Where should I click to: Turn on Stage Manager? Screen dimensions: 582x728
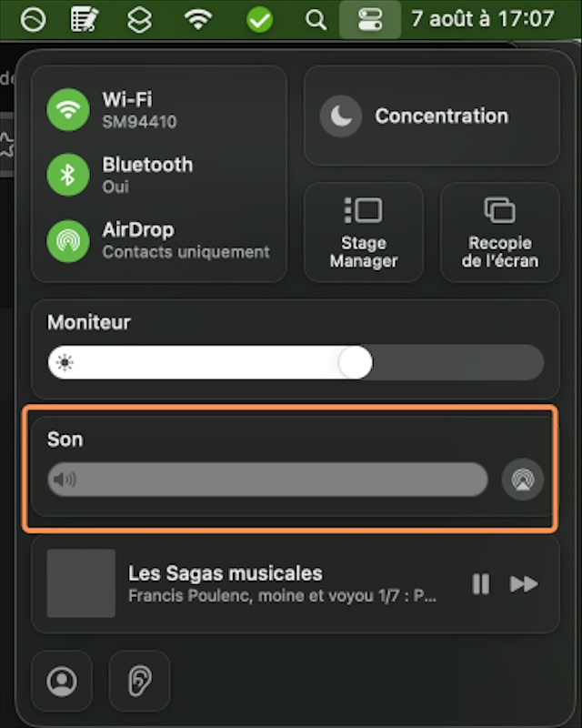coord(364,232)
